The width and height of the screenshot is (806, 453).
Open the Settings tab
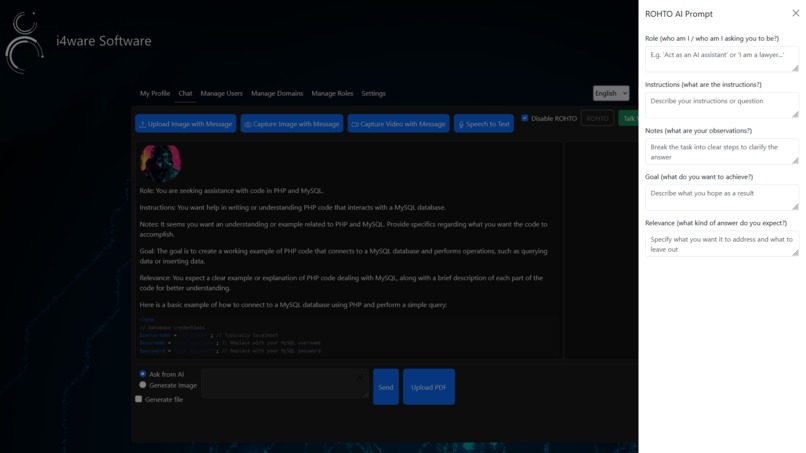373,94
